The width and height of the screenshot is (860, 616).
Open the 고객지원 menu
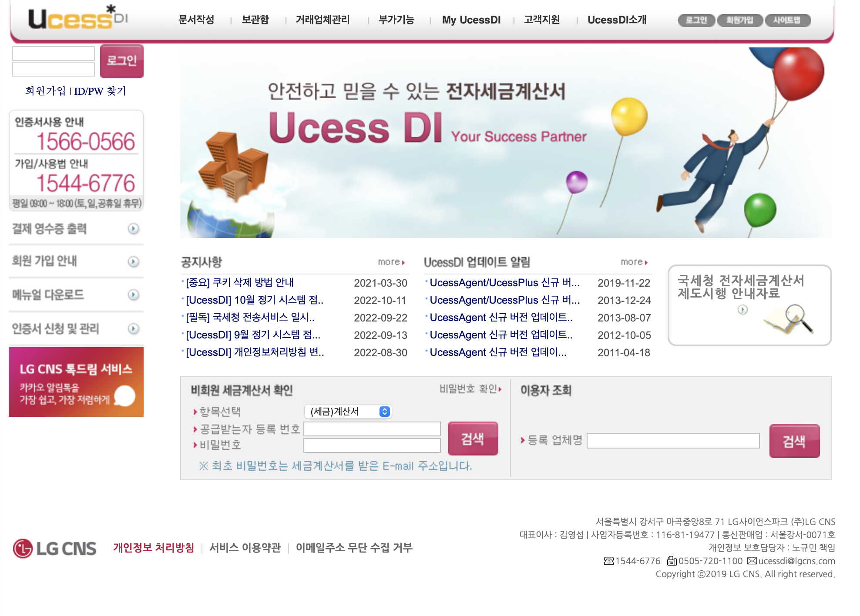click(541, 20)
